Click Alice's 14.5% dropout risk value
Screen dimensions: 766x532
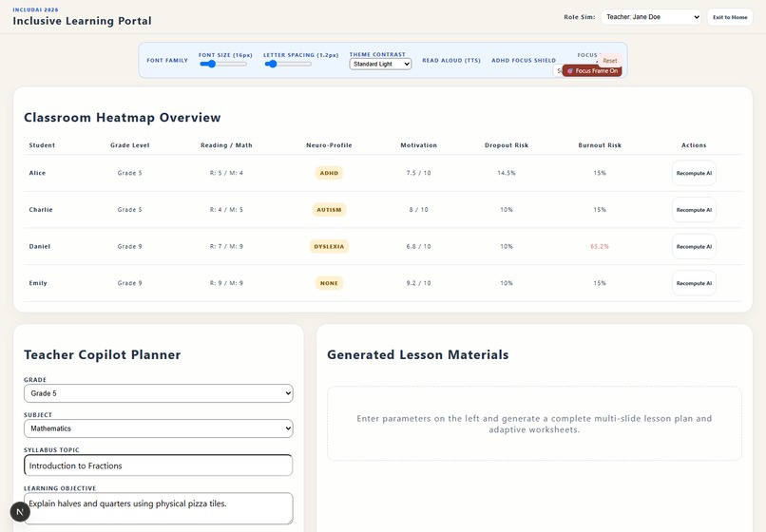(507, 173)
